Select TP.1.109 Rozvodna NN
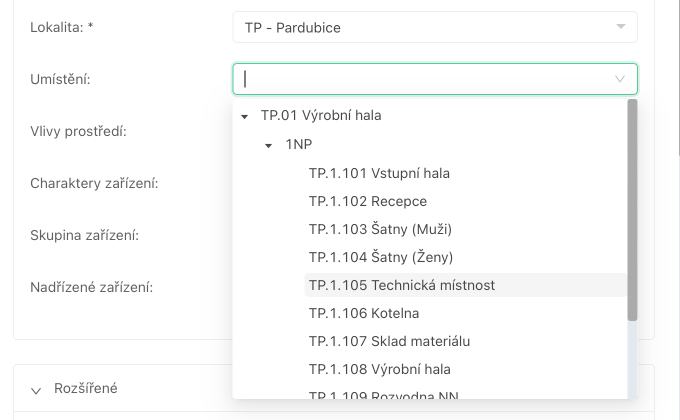The height and width of the screenshot is (420, 680). coord(383,395)
